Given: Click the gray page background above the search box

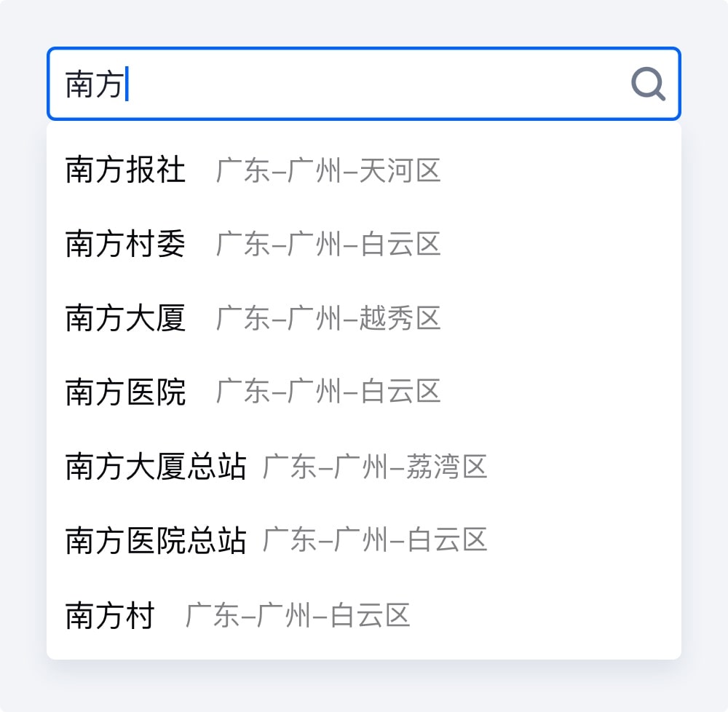Looking at the screenshot, I should click(364, 22).
